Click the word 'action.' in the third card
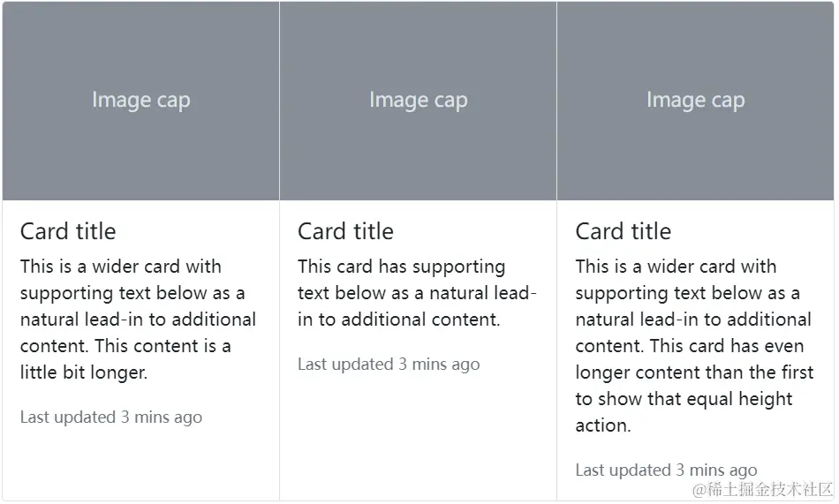 (x=603, y=425)
